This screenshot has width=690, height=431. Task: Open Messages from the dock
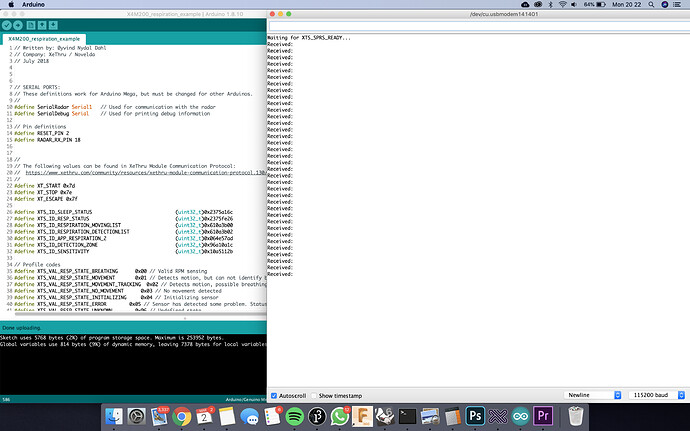250,416
